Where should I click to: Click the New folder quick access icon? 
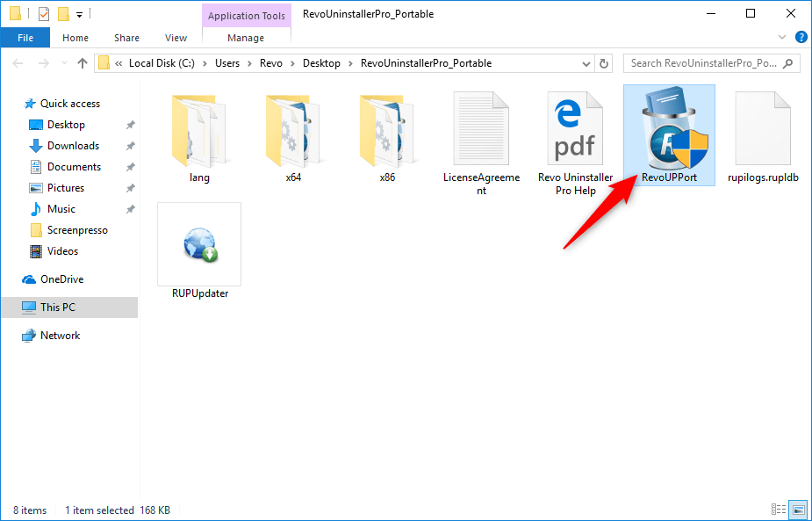(64, 14)
